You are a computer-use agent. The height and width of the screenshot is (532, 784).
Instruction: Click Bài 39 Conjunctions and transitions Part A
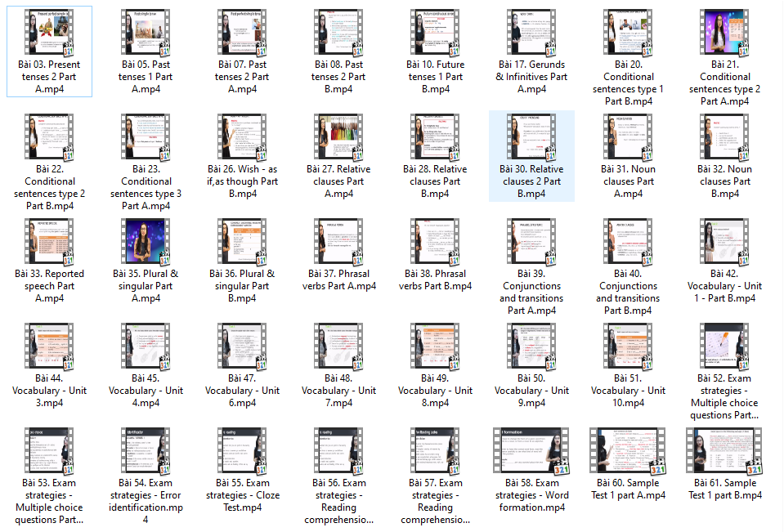(531, 242)
